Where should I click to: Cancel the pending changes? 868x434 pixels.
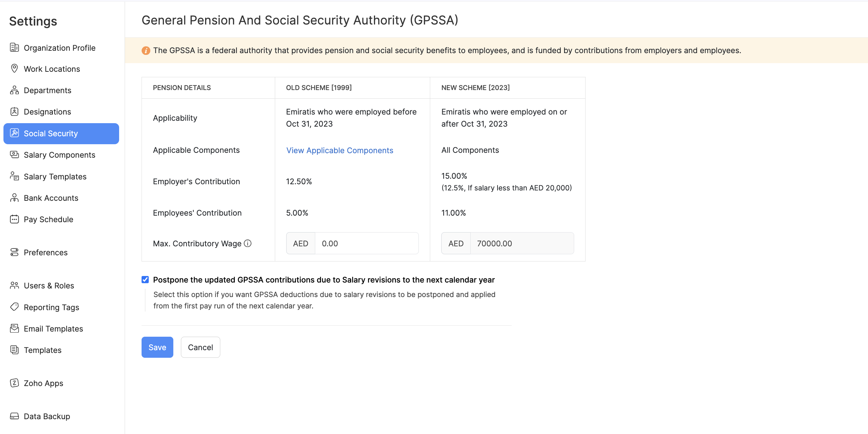pos(200,347)
